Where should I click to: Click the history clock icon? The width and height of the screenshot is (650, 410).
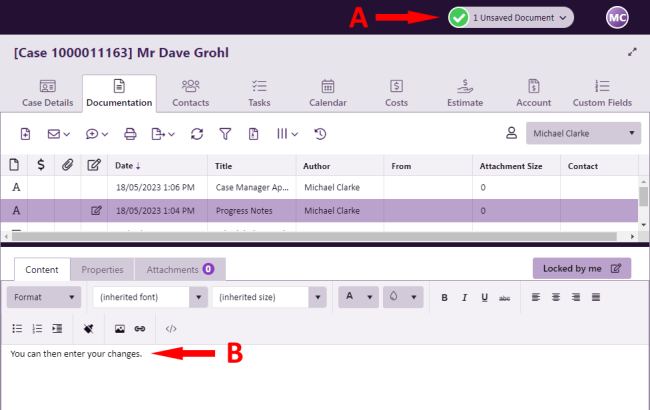[320, 133]
